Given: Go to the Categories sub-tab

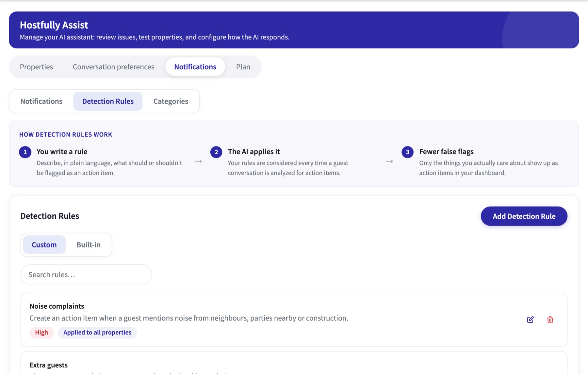Looking at the screenshot, I should 171,101.
